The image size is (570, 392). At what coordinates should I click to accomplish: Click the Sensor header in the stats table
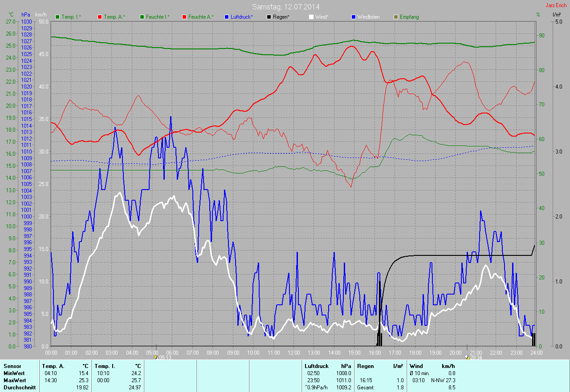point(12,366)
